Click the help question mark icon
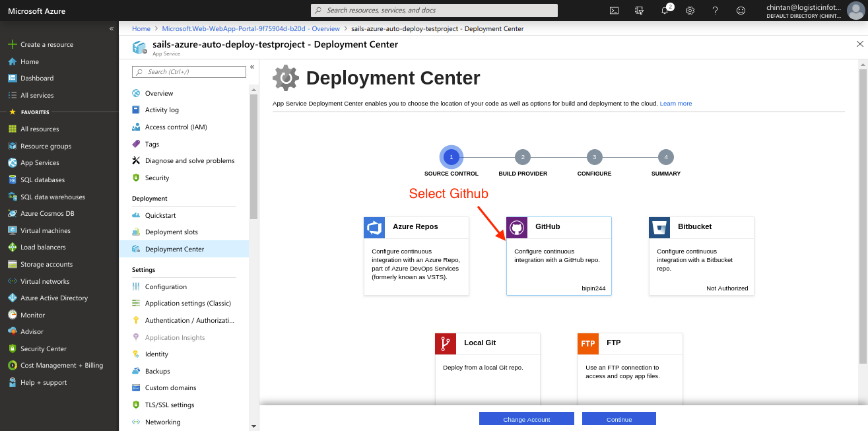This screenshot has height=431, width=868. pos(715,10)
